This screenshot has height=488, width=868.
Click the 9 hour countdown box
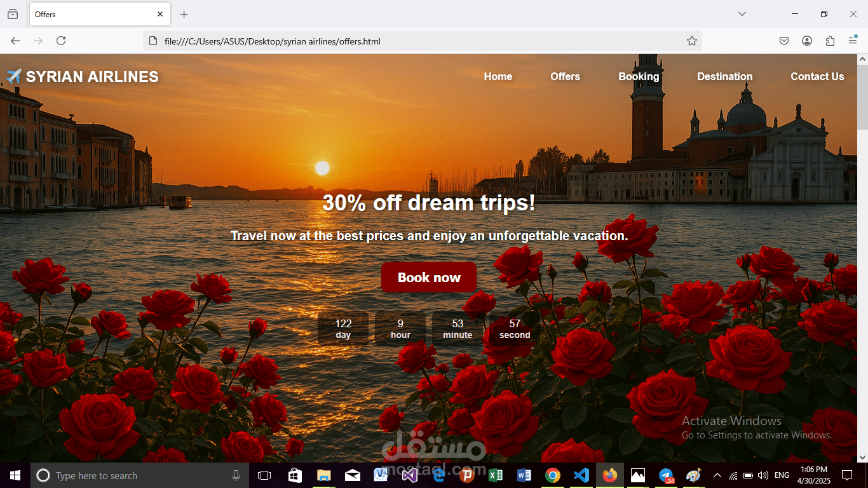click(x=400, y=329)
